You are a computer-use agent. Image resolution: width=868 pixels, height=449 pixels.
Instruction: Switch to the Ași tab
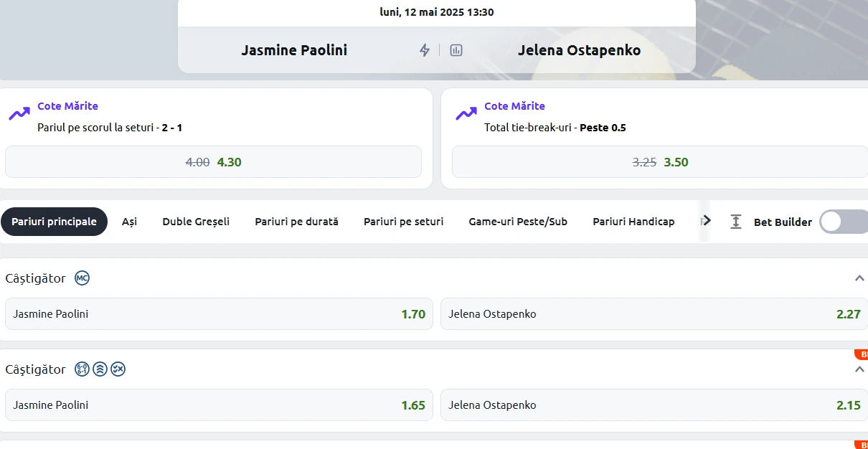click(x=129, y=222)
